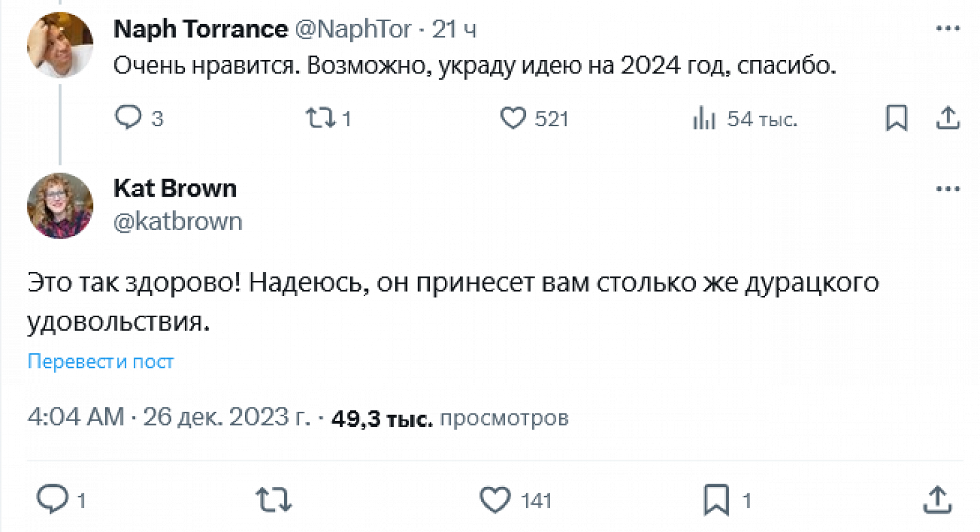Open the Naph Torrance display name
This screenshot has width=980, height=532.
pyautogui.click(x=200, y=29)
